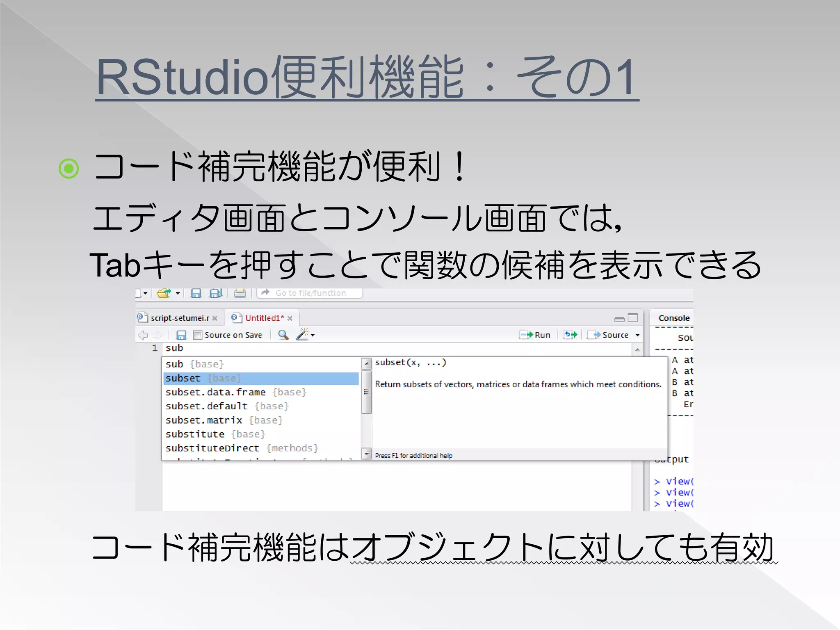Go back to previous source location
This screenshot has height=630, width=840.
143,335
